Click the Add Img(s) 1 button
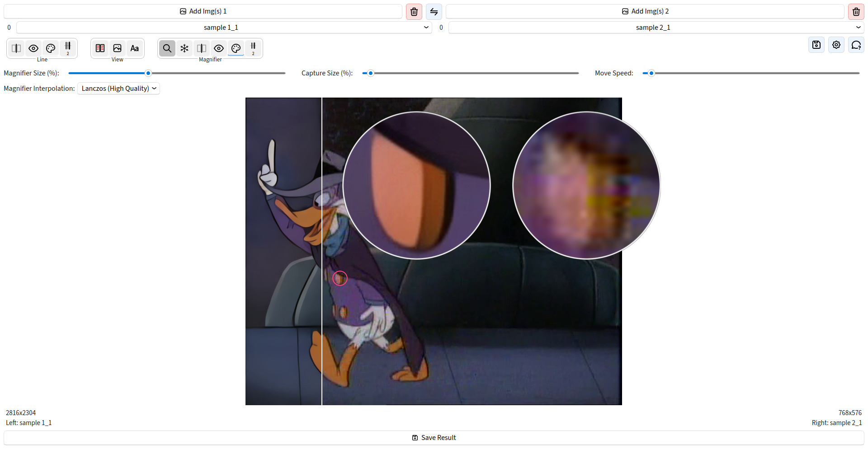868x449 pixels. 203,11
